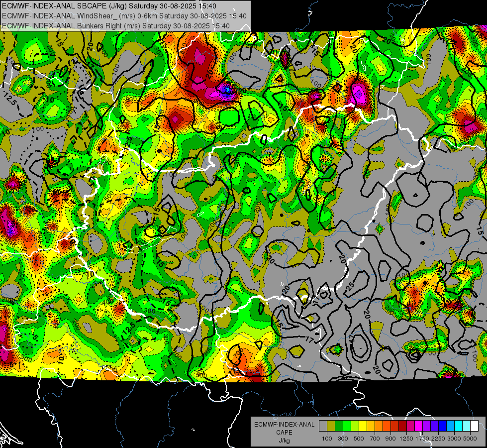Pick the pure yellow legend swatch
This screenshot has height=448, width=487.
(x=363, y=426)
